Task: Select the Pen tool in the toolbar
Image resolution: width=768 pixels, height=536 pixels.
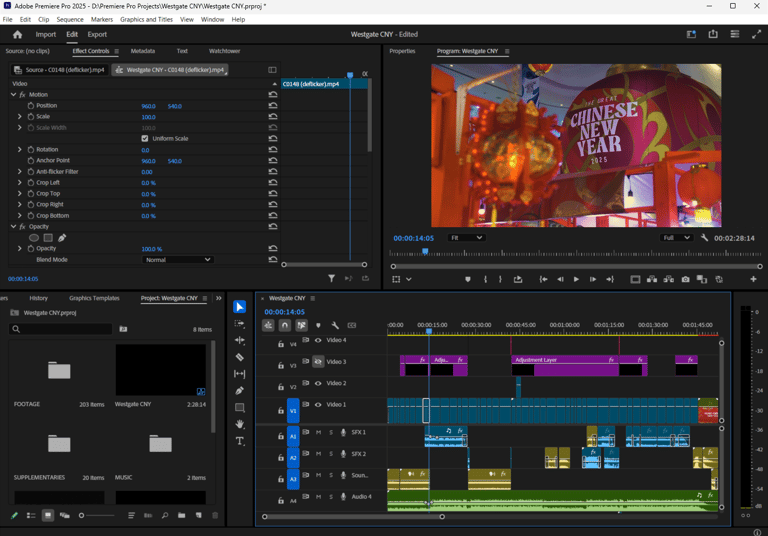Action: click(240, 391)
